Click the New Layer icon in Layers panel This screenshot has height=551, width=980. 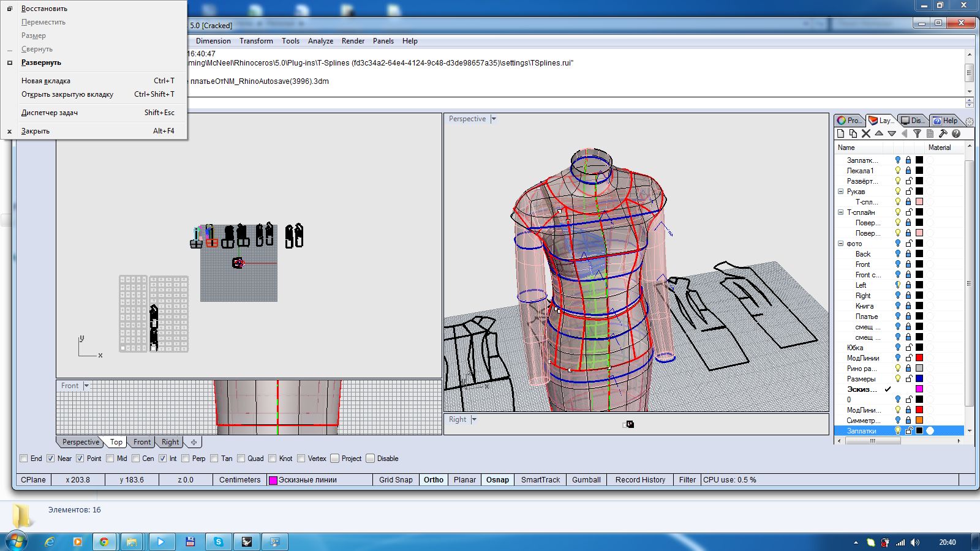click(x=841, y=133)
